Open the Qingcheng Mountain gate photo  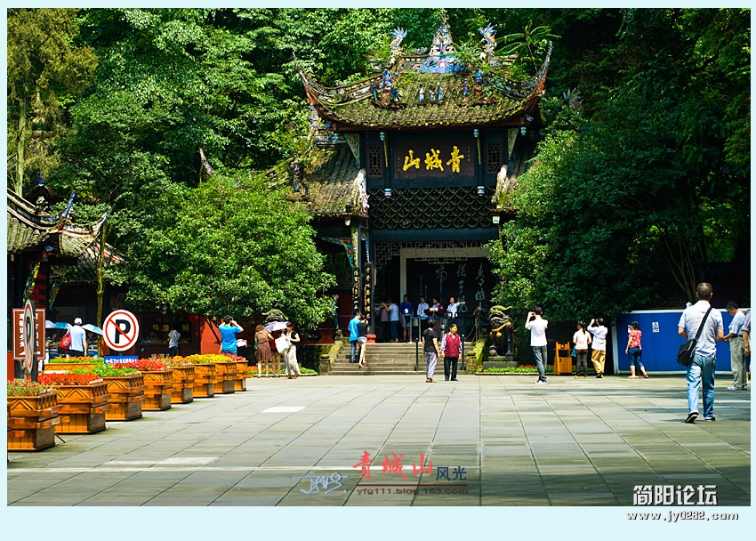(379, 257)
